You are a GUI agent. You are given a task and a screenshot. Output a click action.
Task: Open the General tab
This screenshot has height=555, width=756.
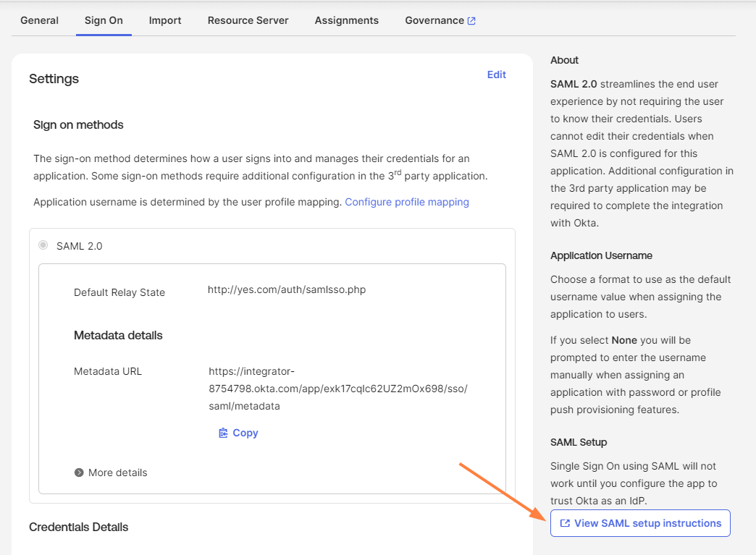[x=39, y=20]
